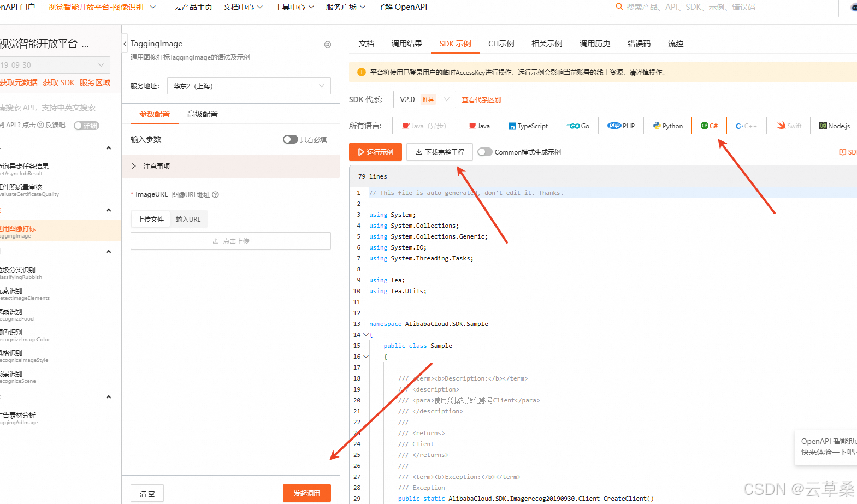Image resolution: width=857 pixels, height=504 pixels.
Task: Open the 相关示例 tab
Action: (547, 44)
